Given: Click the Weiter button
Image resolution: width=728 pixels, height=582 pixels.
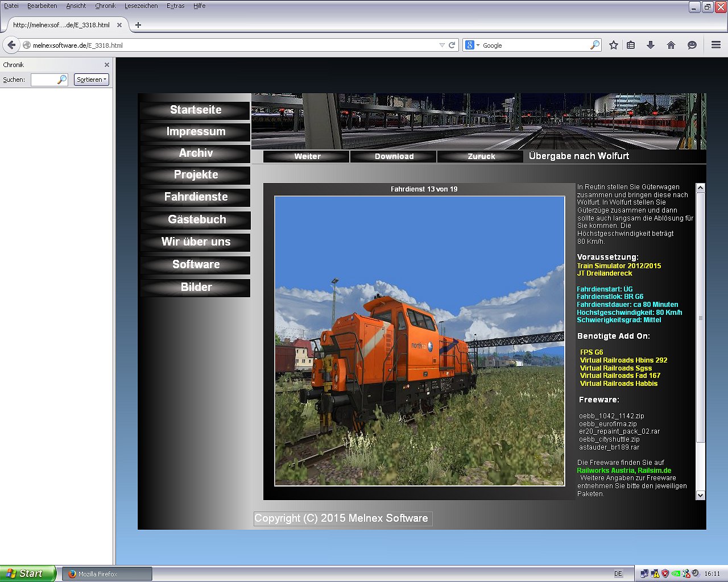Looking at the screenshot, I should point(307,156).
